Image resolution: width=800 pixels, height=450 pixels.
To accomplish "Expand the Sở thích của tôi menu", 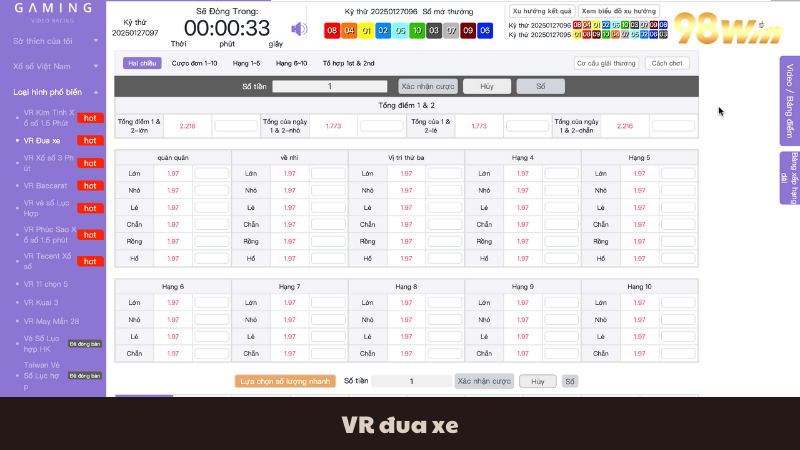I will (x=52, y=42).
